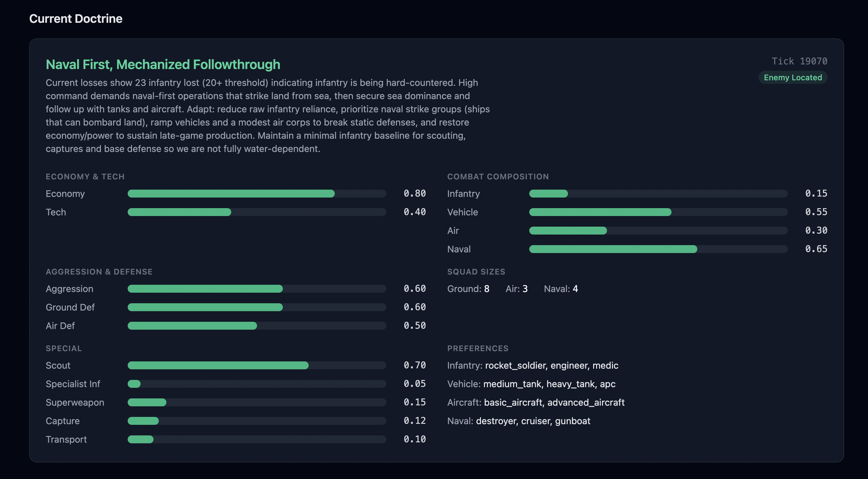868x479 pixels.
Task: Click the Aggression level bar
Action: (x=257, y=289)
